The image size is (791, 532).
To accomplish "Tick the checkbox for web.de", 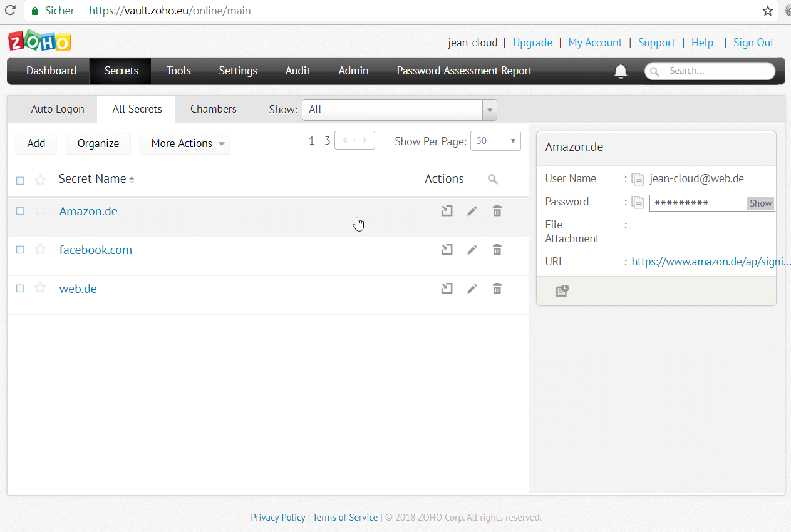I will (20, 289).
